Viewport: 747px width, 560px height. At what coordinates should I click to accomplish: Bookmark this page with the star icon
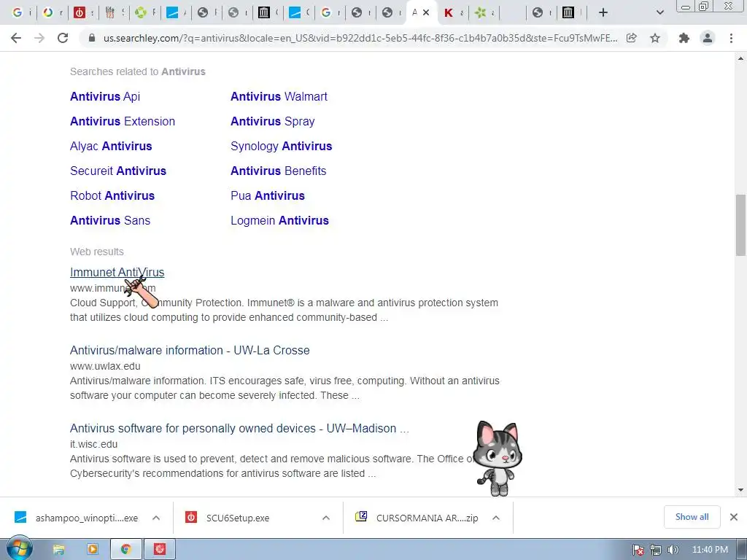click(655, 38)
